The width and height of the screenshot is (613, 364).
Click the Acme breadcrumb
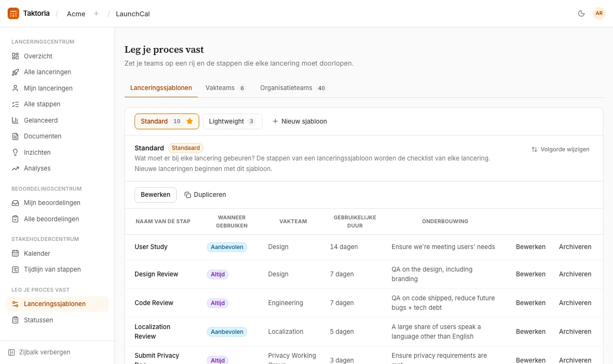point(76,14)
